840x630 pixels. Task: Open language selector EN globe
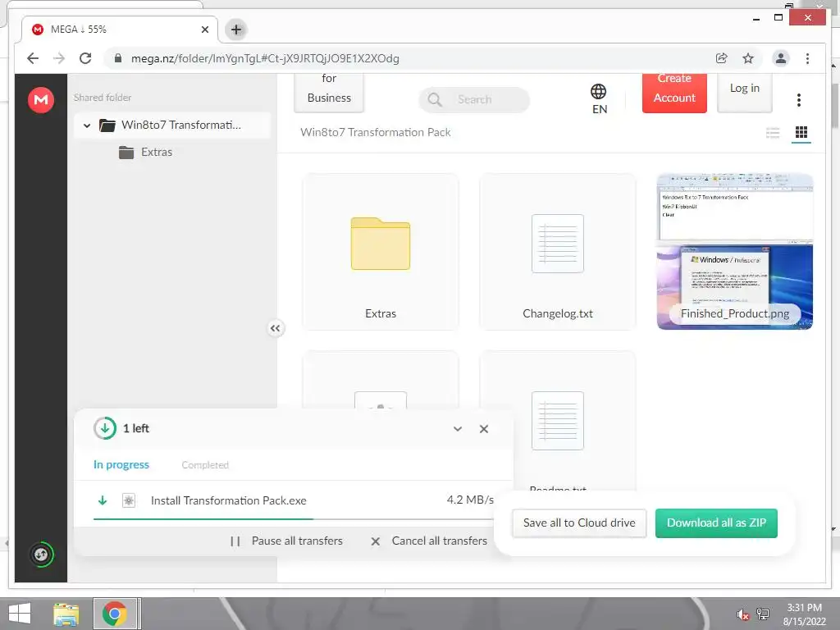pyautogui.click(x=599, y=99)
